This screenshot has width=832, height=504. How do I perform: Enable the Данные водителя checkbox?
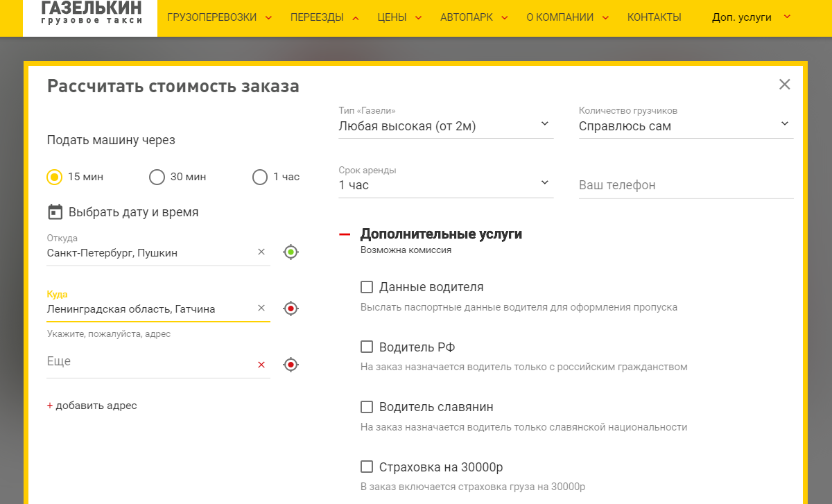[x=367, y=287]
